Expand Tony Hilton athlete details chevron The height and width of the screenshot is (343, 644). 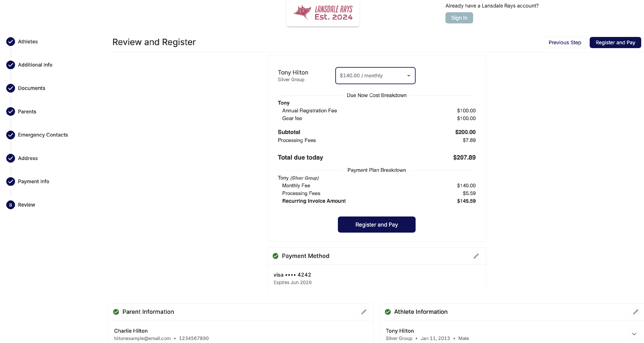634,334
